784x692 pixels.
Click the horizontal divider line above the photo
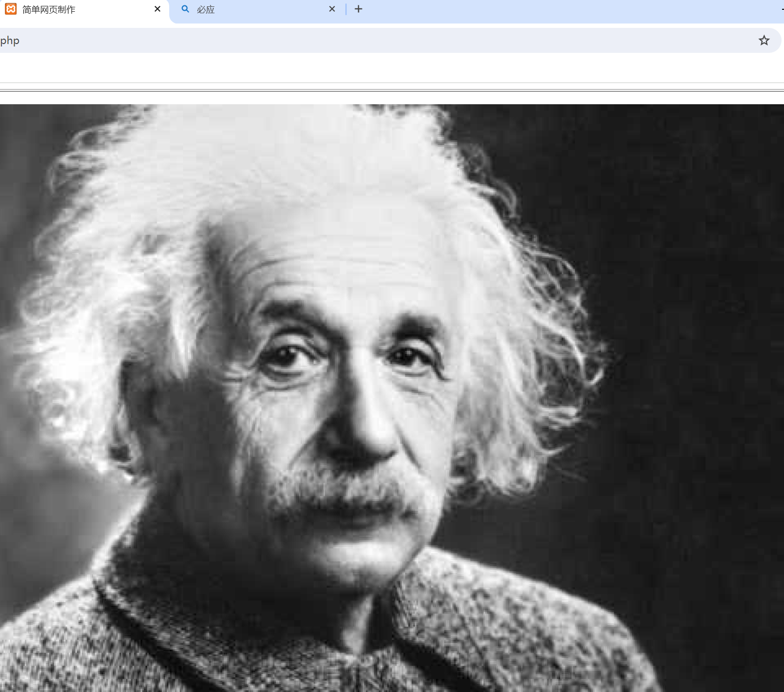point(391,91)
